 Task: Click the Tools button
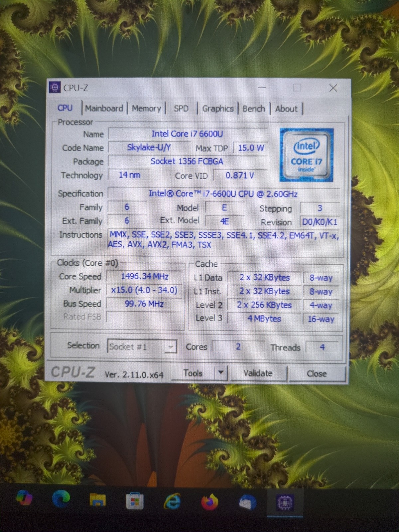click(193, 373)
